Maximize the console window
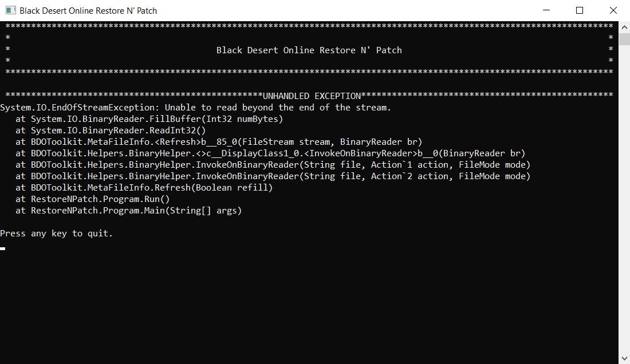Screen dimensions: 630x364 (x=579, y=10)
